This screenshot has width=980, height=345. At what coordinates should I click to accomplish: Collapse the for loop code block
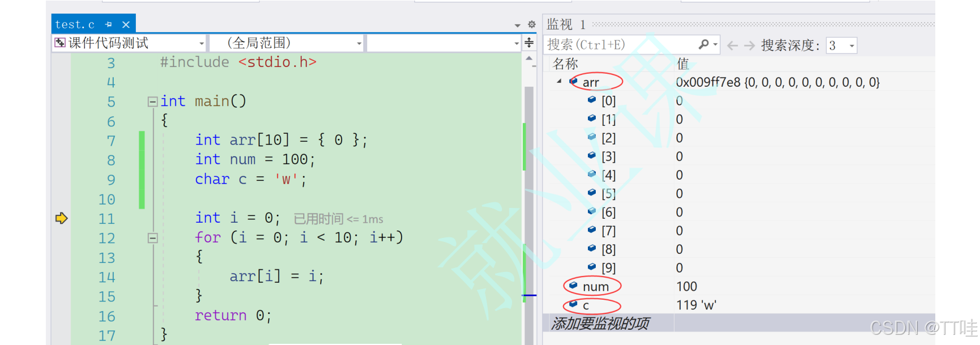[x=152, y=238]
